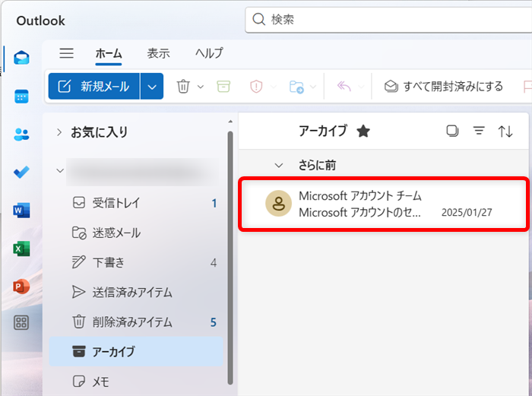The width and height of the screenshot is (532, 396).
Task: Toggle the select-all messages checkbox icon
Action: 452,131
